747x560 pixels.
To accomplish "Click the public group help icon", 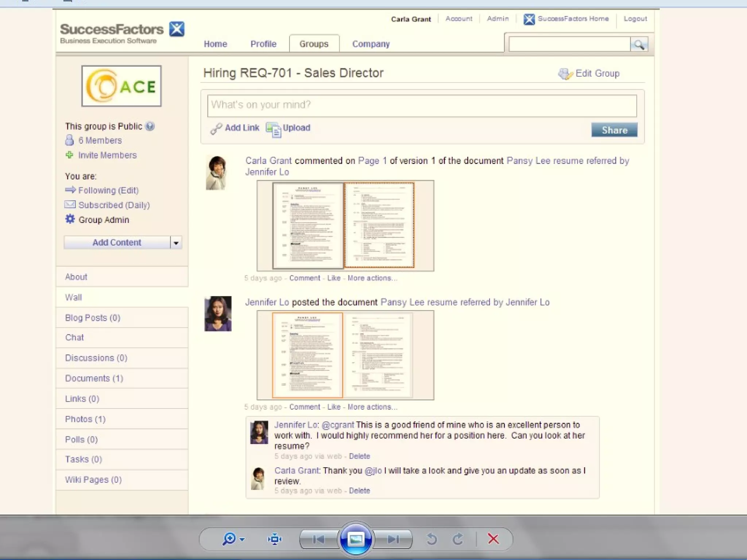I will click(x=150, y=126).
